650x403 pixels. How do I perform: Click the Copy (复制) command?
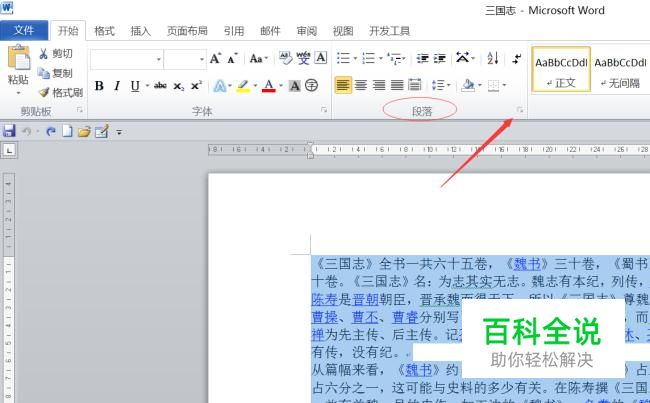click(x=56, y=73)
